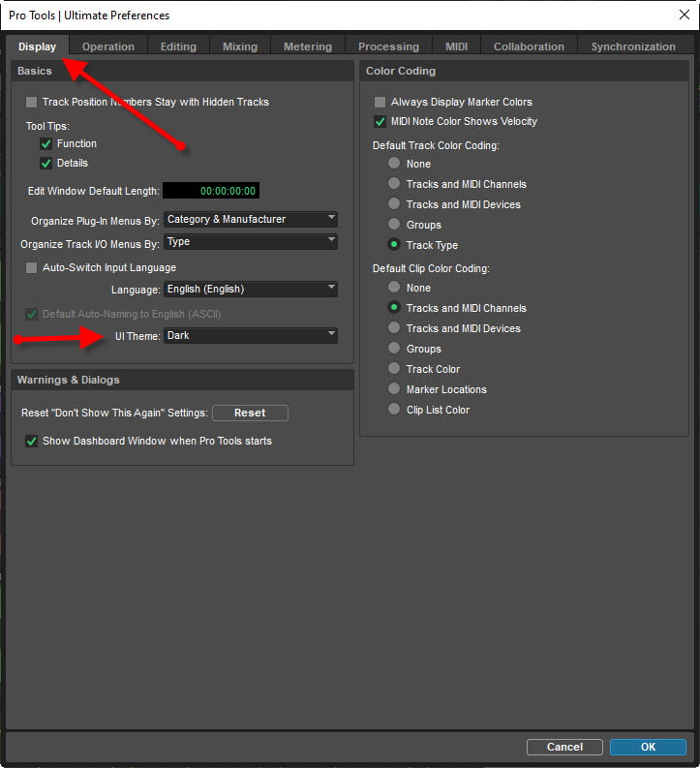Open the Processing tab
The image size is (700, 768).
[388, 46]
